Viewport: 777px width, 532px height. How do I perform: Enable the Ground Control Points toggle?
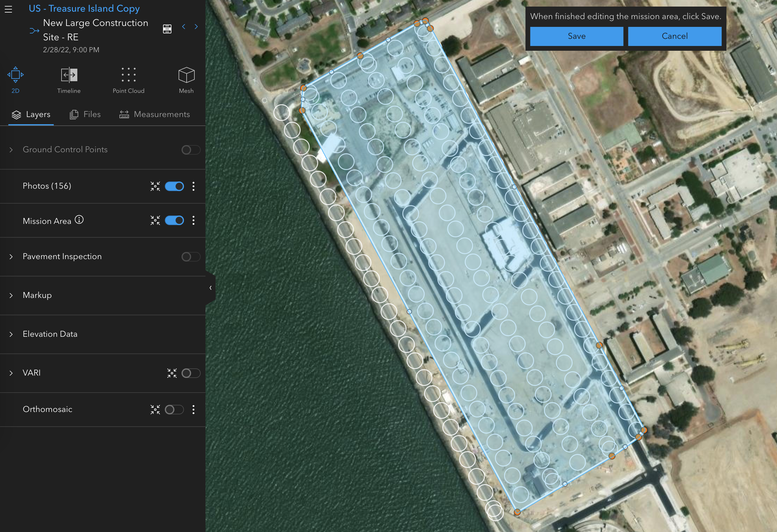(x=191, y=150)
